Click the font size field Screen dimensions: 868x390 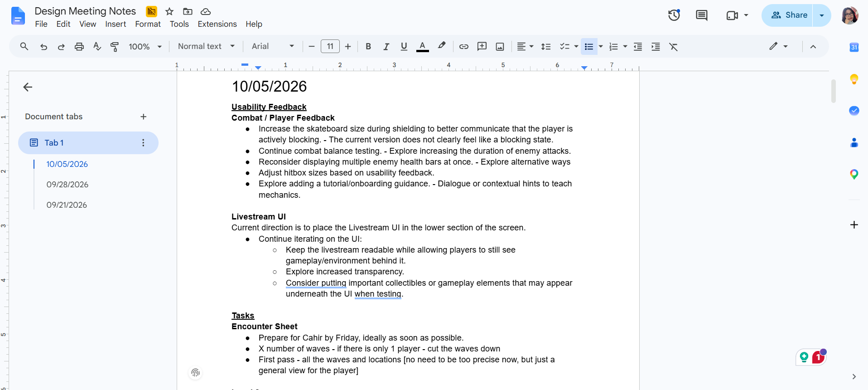point(330,46)
